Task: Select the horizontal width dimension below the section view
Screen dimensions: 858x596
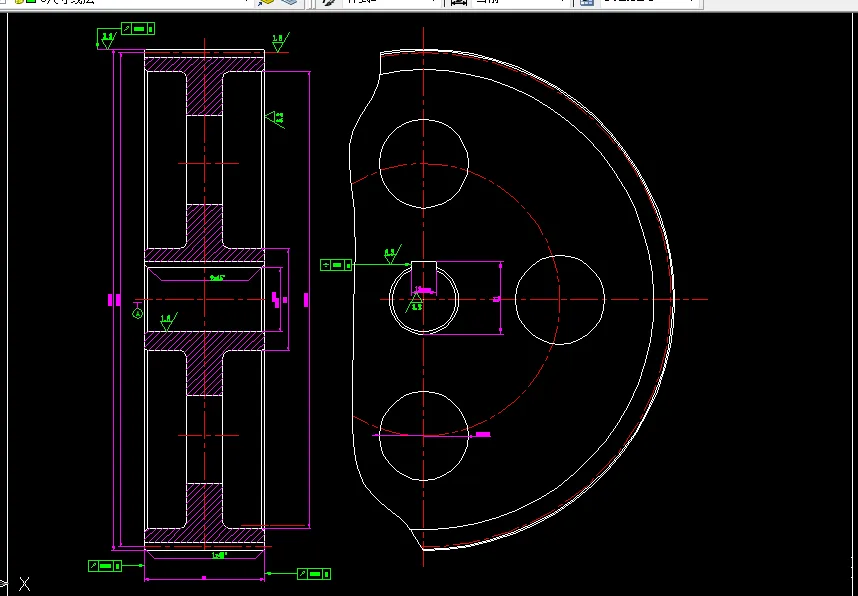Action: [x=204, y=577]
